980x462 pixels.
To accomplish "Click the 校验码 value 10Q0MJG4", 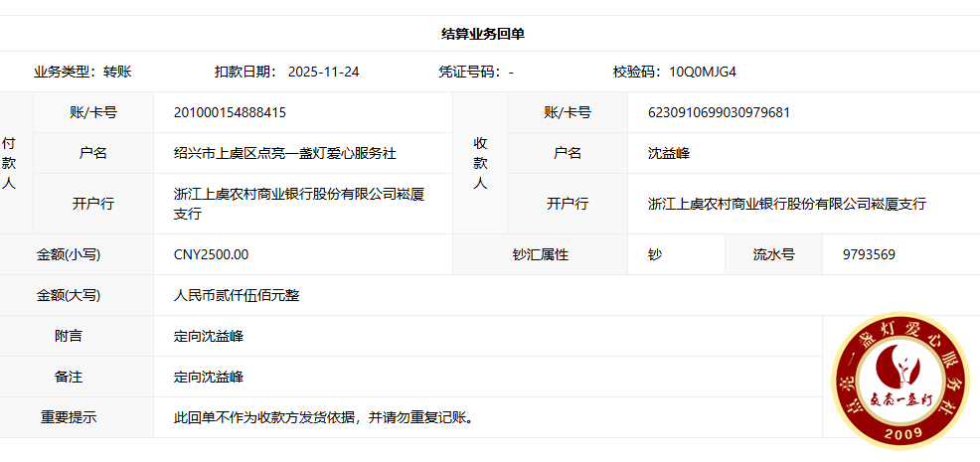I will (702, 72).
